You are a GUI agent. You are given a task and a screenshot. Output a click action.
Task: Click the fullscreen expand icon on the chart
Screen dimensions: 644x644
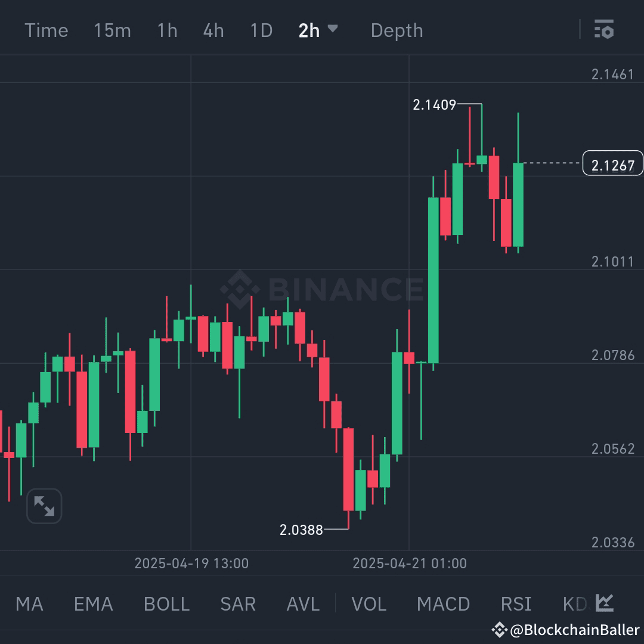click(44, 506)
